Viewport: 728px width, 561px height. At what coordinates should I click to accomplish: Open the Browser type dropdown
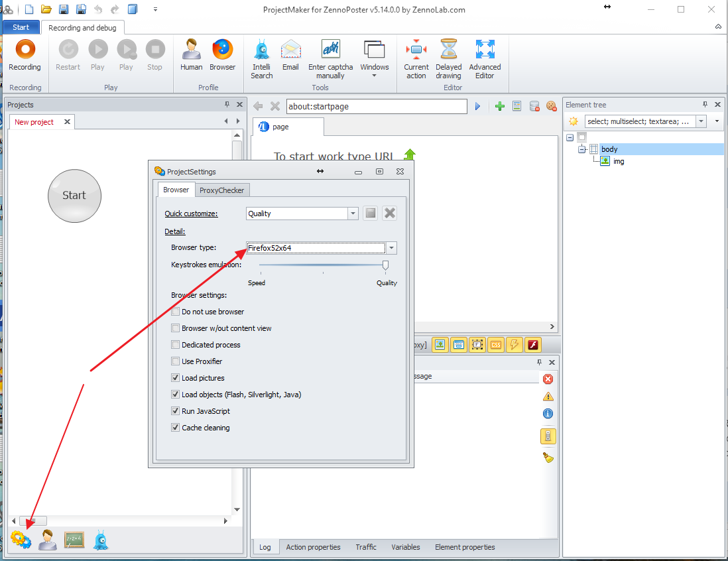(392, 248)
